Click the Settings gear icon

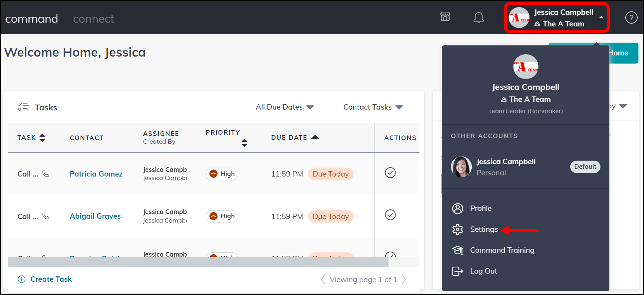click(x=458, y=229)
